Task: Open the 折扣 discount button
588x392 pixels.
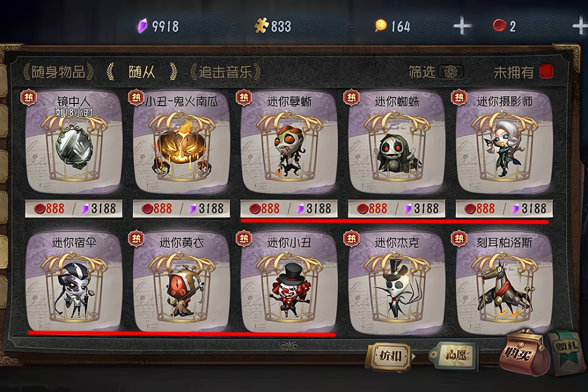Action: pyautogui.click(x=389, y=356)
